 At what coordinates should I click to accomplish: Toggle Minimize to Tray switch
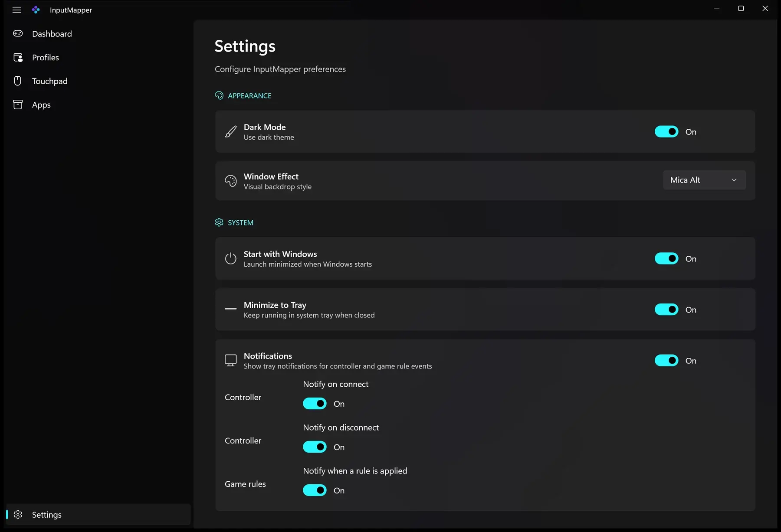click(666, 309)
